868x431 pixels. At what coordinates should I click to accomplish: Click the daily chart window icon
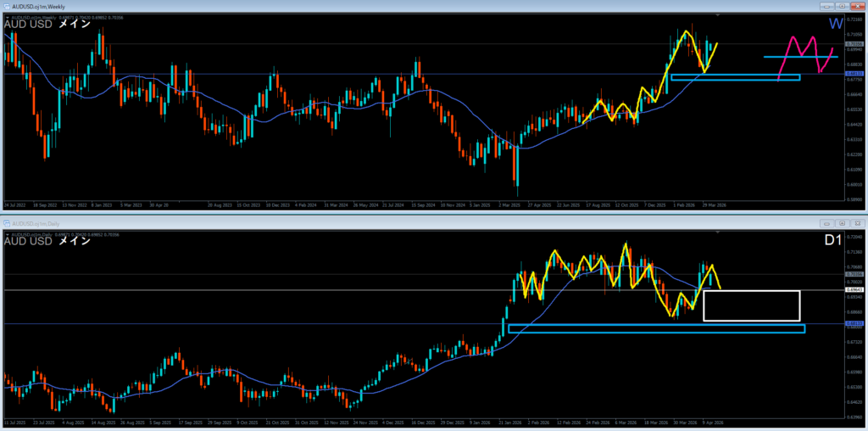coord(7,223)
